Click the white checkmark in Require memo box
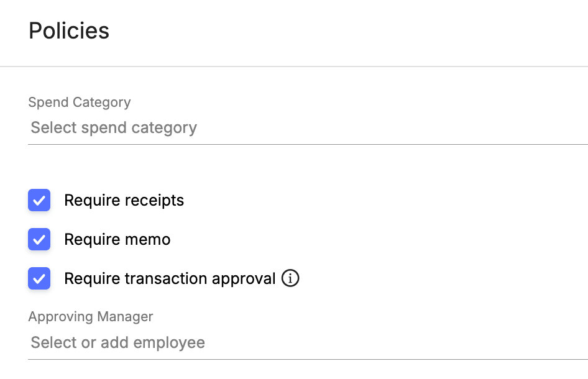The height and width of the screenshot is (379, 588). point(39,240)
